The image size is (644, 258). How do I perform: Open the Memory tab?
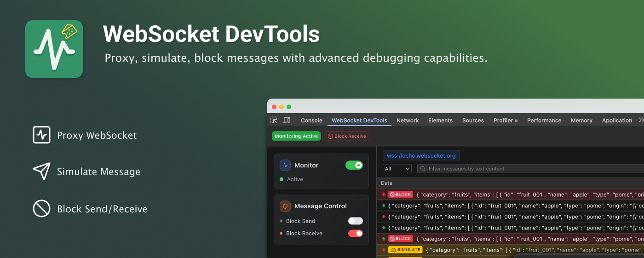[581, 120]
